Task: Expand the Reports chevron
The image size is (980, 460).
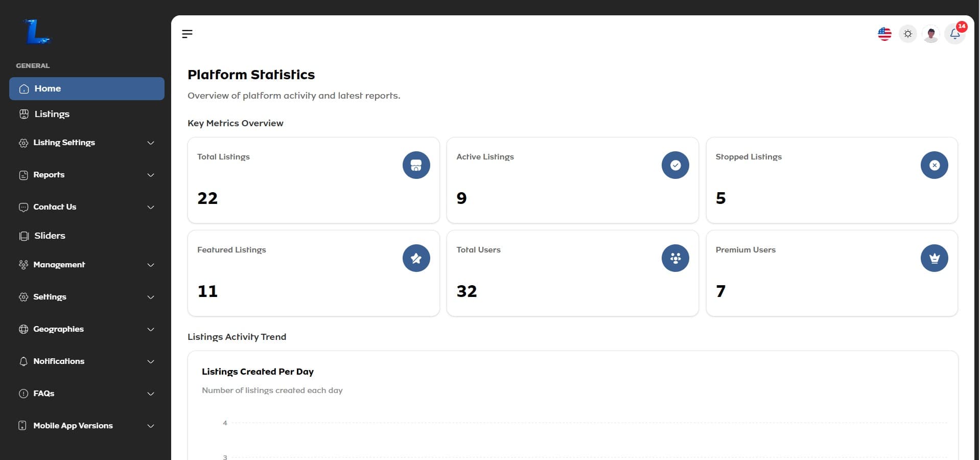Action: 151,175
